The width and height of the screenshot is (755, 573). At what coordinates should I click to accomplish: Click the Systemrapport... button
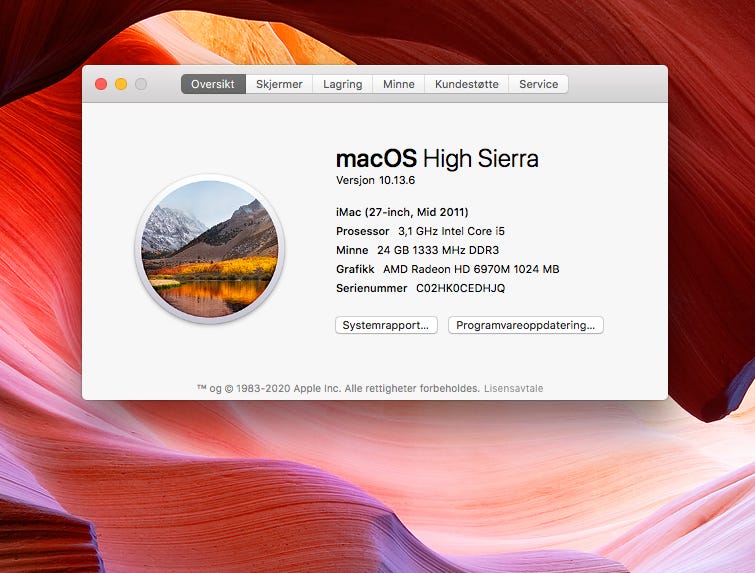pos(386,325)
